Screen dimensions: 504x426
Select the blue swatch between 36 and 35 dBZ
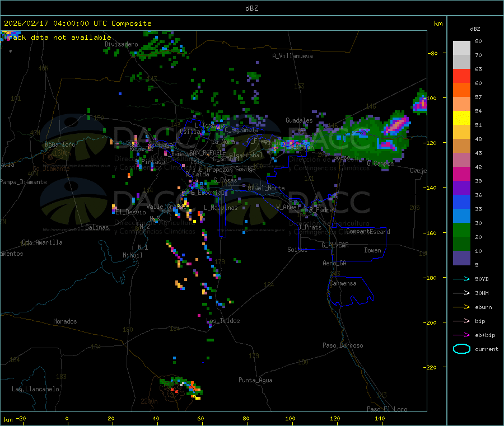point(461,202)
